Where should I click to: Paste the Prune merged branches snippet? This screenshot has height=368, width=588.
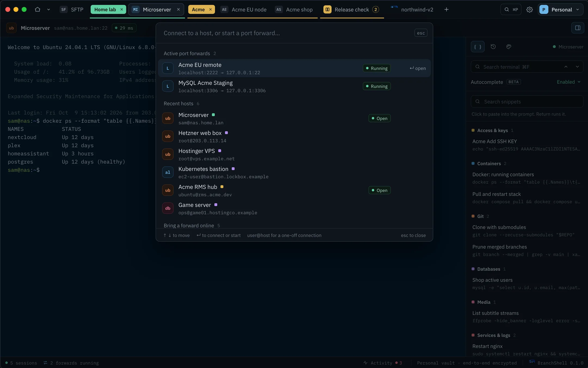point(526,251)
